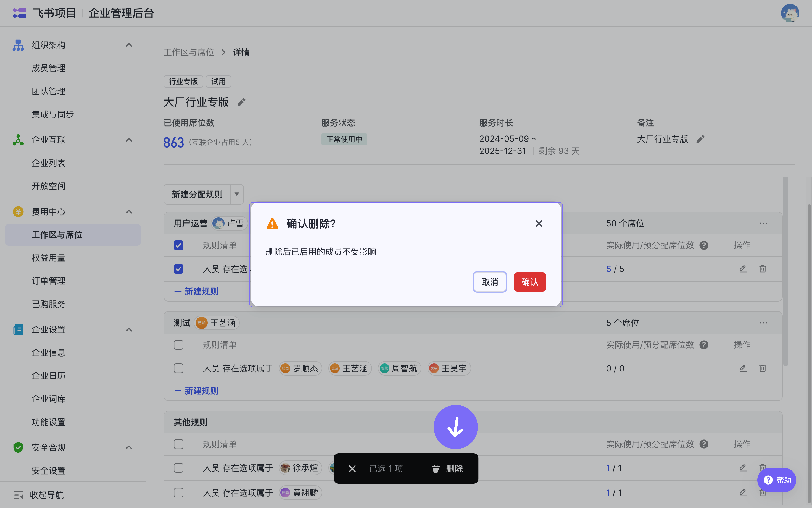Uncheck the 用户运营 规则清单 header checkbox

pyautogui.click(x=179, y=245)
